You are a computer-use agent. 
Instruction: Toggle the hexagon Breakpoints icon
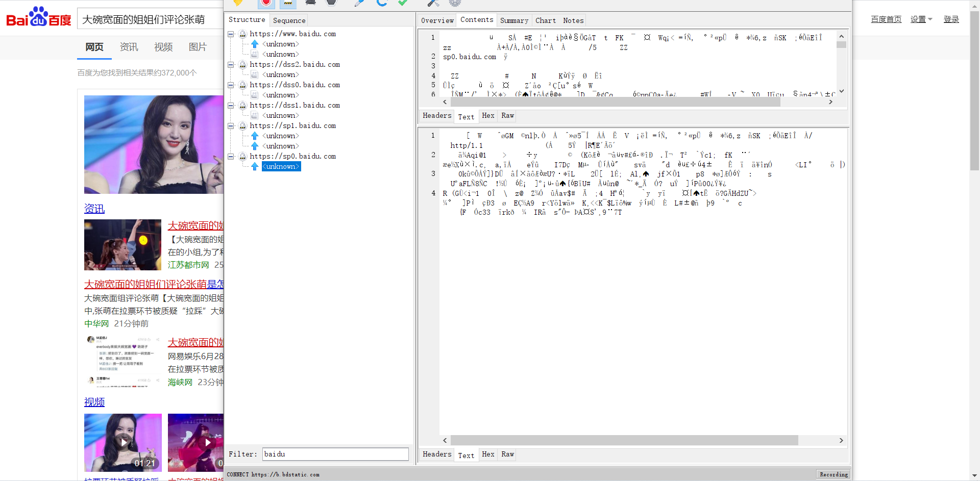coord(331,3)
